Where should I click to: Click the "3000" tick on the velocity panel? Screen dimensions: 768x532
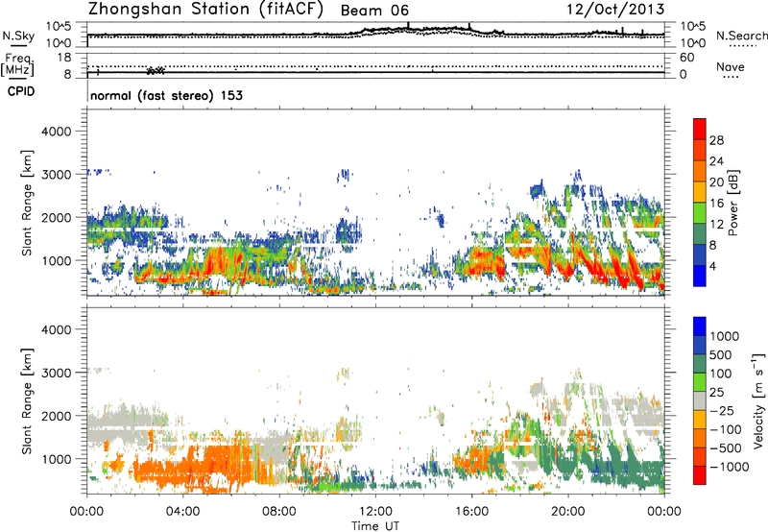pyautogui.click(x=56, y=373)
